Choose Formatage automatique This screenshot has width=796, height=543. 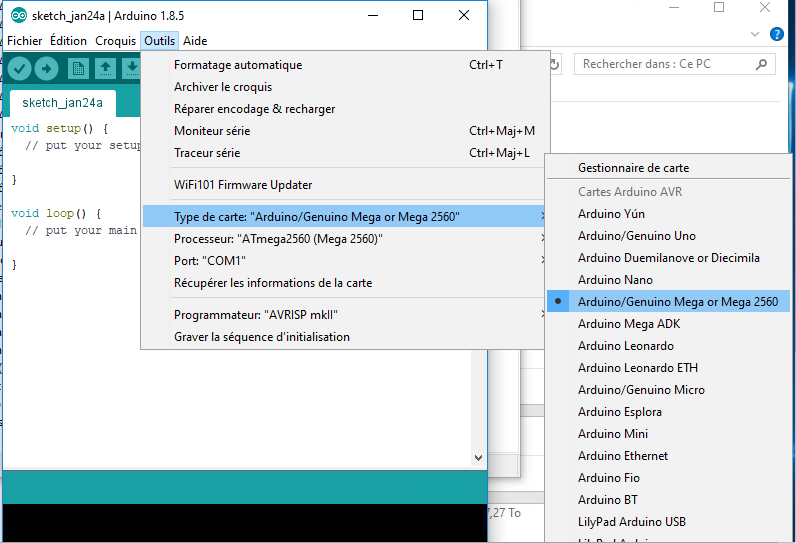[343, 65]
